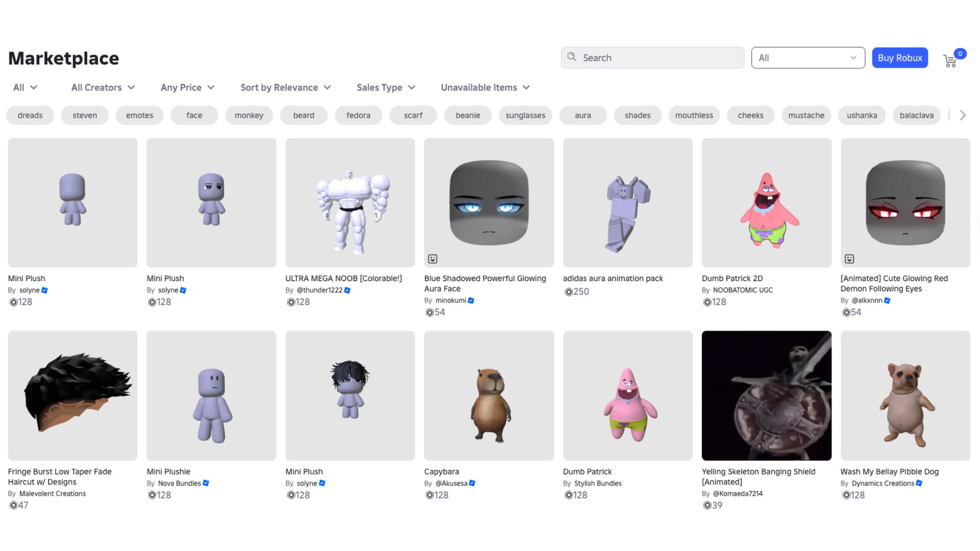Viewport: 980px width, 551px height.
Task: Open the Any Price dropdown
Action: coord(187,87)
